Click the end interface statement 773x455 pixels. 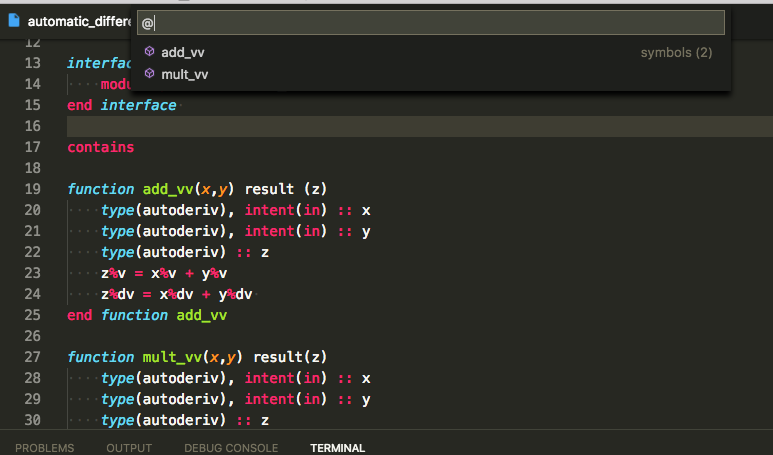pyautogui.click(x=122, y=105)
